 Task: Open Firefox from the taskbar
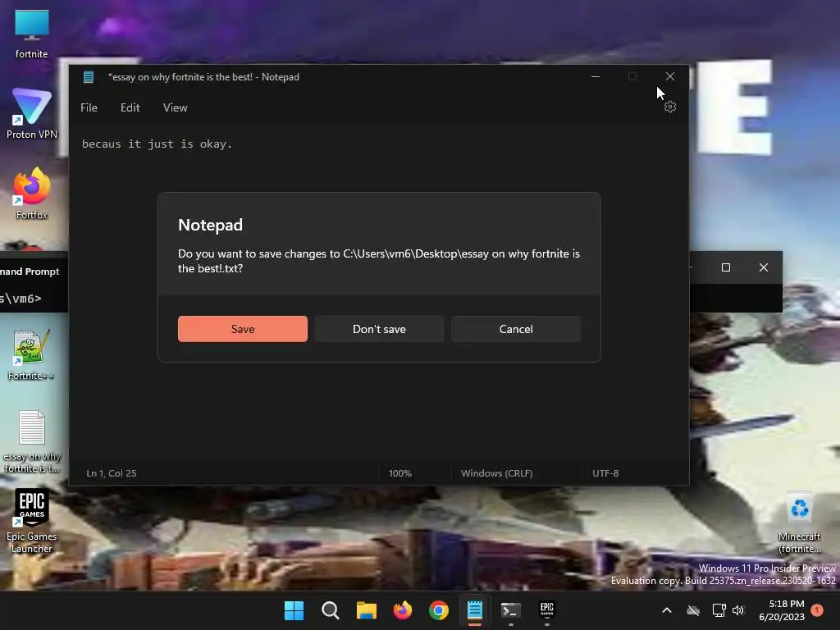coord(402,610)
